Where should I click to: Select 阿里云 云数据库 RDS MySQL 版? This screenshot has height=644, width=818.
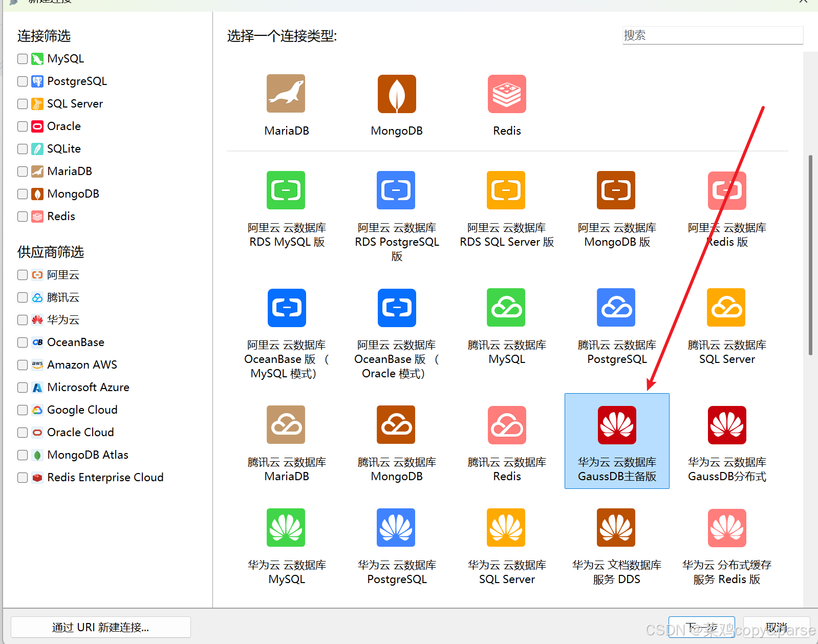(x=286, y=190)
